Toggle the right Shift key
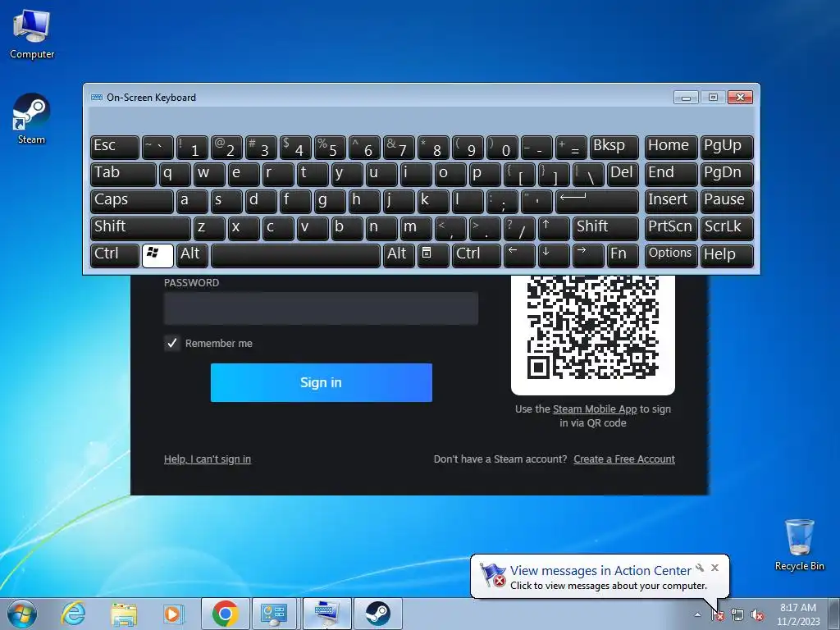The width and height of the screenshot is (840, 630). point(605,229)
